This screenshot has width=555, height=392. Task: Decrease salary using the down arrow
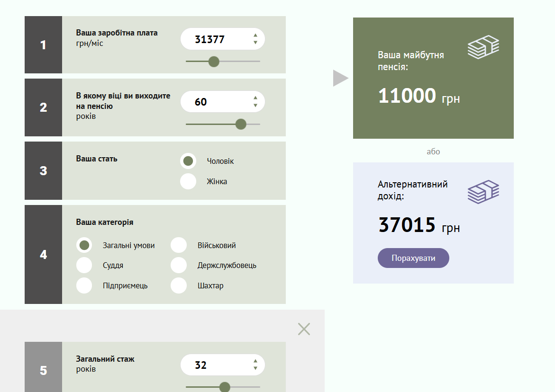pos(255,43)
